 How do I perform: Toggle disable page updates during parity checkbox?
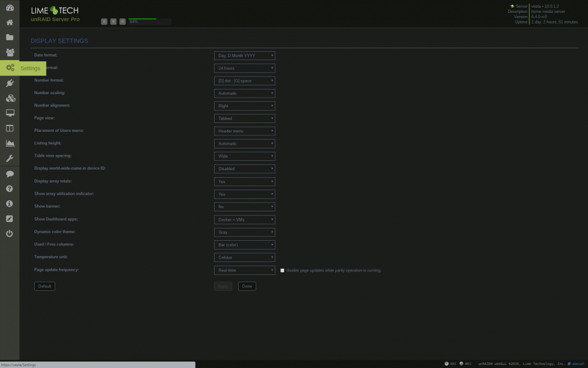282,270
